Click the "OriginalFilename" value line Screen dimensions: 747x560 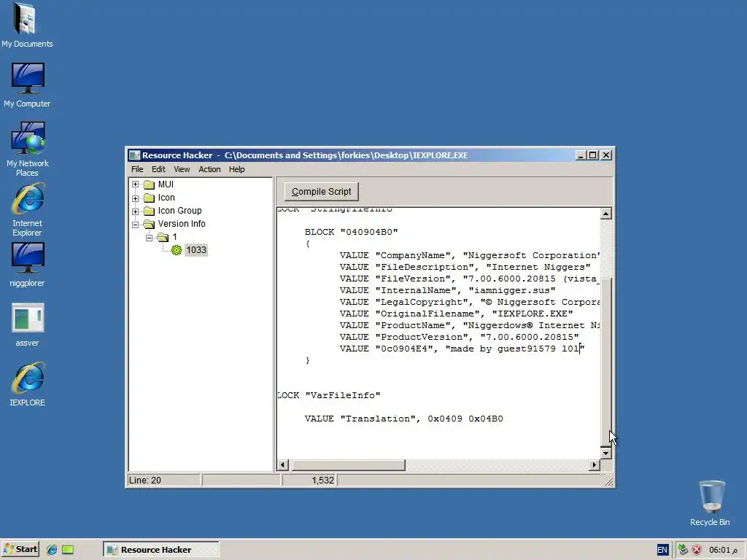456,314
